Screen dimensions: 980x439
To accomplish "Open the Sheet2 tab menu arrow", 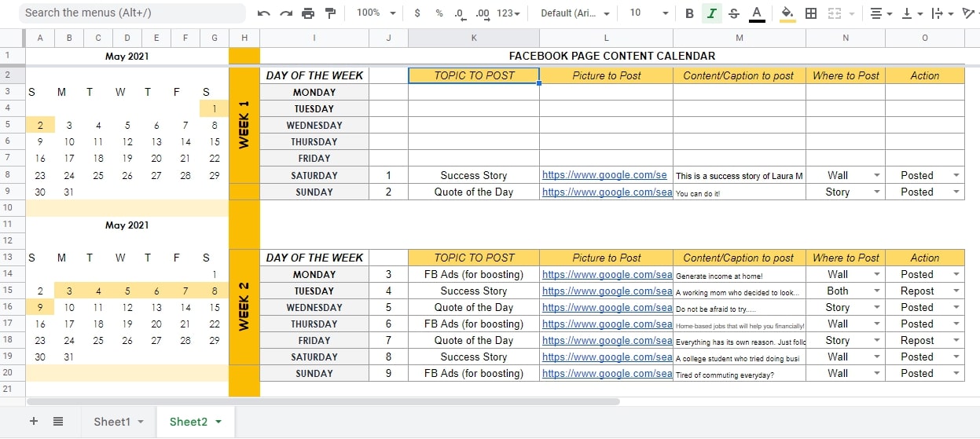I will click(x=218, y=422).
